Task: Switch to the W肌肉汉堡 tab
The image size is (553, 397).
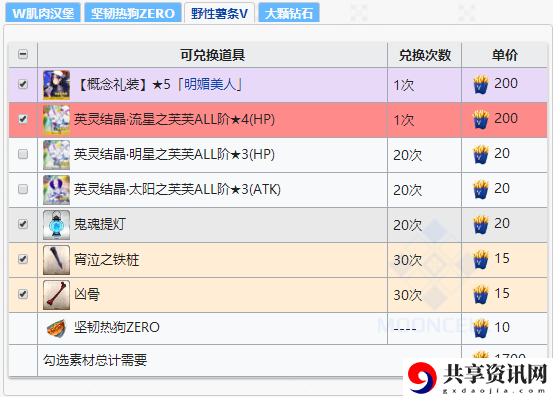Action: coord(43,13)
